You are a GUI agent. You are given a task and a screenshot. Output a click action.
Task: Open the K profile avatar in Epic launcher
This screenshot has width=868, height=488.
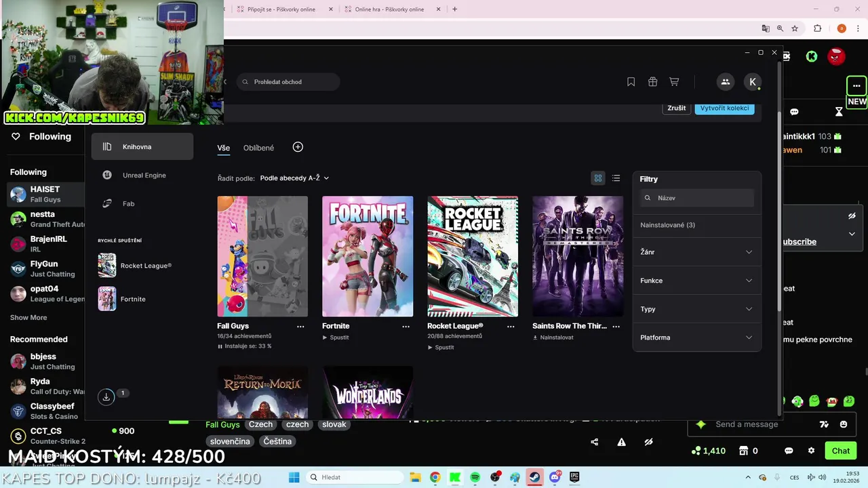(x=753, y=82)
